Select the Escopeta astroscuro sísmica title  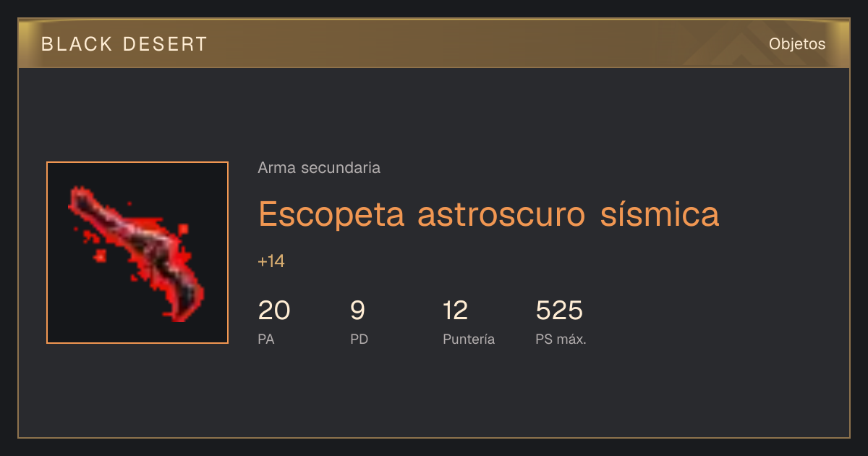489,214
